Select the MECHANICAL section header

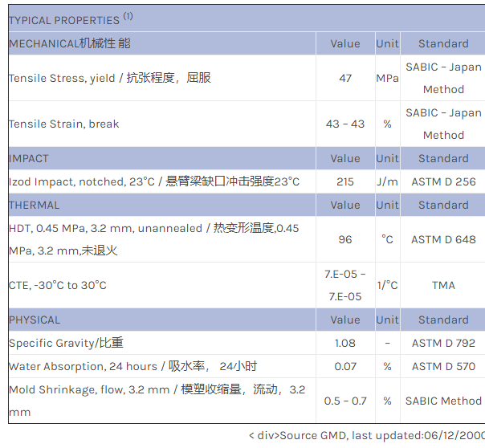(x=69, y=43)
